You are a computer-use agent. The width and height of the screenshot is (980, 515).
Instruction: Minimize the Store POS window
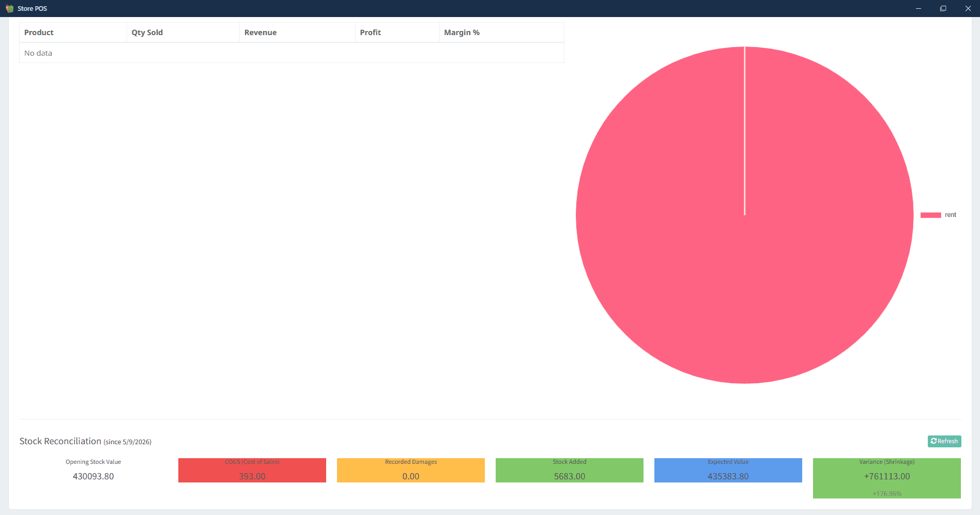[918, 8]
